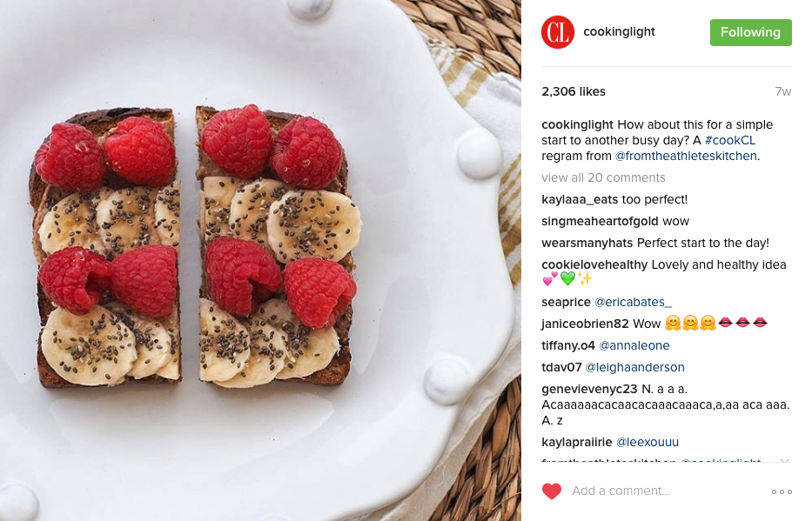Viewport: 812px width, 521px height.
Task: Click the @ericabates_ mention
Action: (x=633, y=302)
